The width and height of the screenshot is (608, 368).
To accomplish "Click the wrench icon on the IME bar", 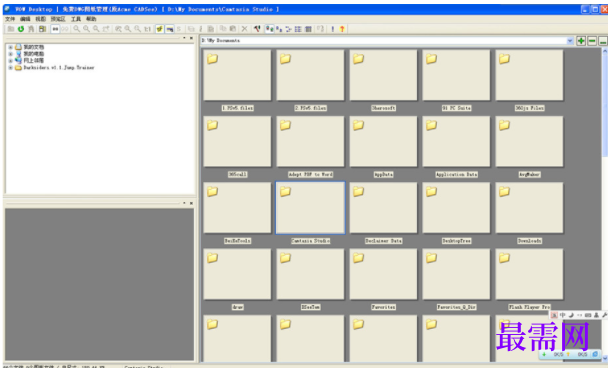I will pyautogui.click(x=604, y=315).
